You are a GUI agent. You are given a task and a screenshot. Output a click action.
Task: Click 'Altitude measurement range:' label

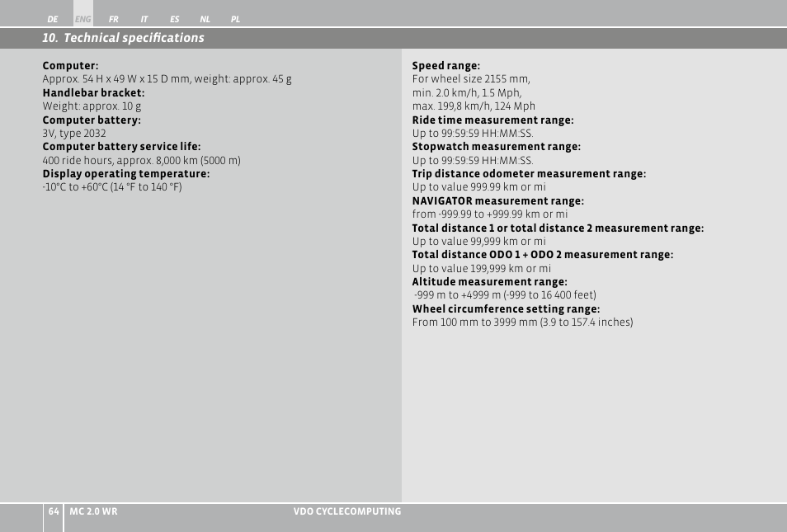tap(489, 281)
